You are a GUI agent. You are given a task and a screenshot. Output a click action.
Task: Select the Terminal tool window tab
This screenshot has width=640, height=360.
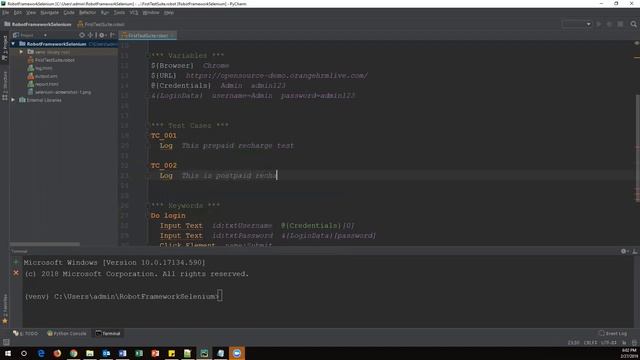[108, 333]
